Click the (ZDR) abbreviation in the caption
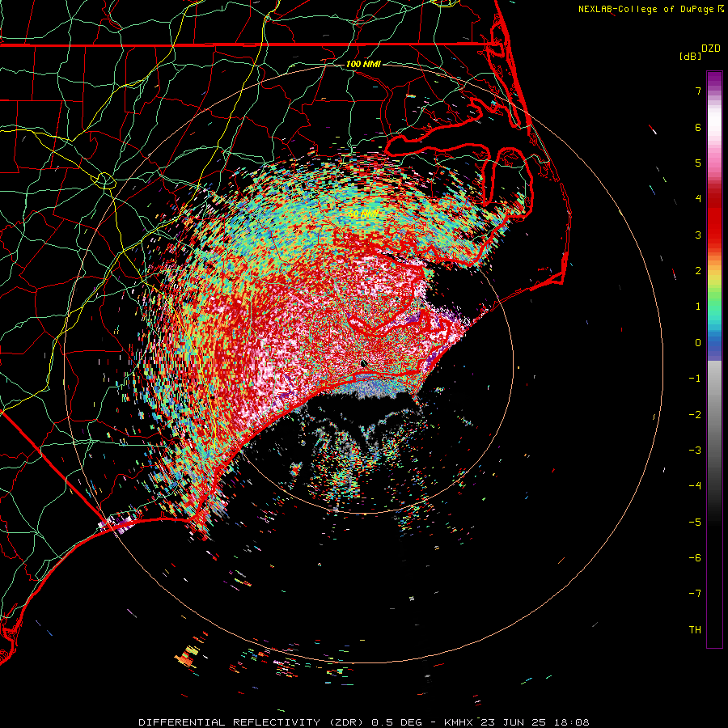 [346, 722]
